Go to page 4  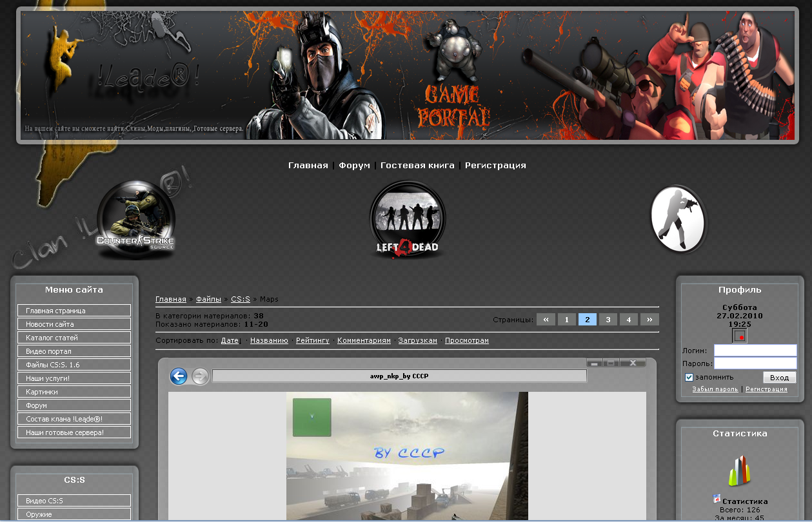[629, 319]
